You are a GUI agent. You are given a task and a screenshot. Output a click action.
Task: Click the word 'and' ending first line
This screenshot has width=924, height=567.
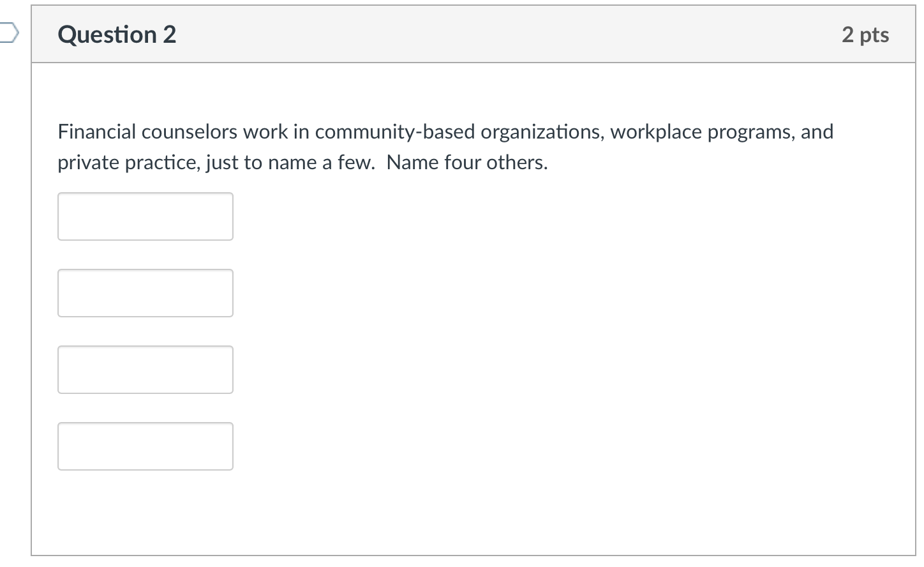tap(817, 132)
